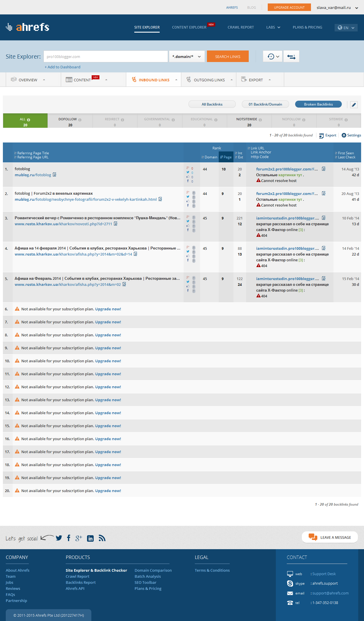Viewport: 364px width, 621px height.
Task: Click the history clock icon dropdown
Action: click(272, 57)
